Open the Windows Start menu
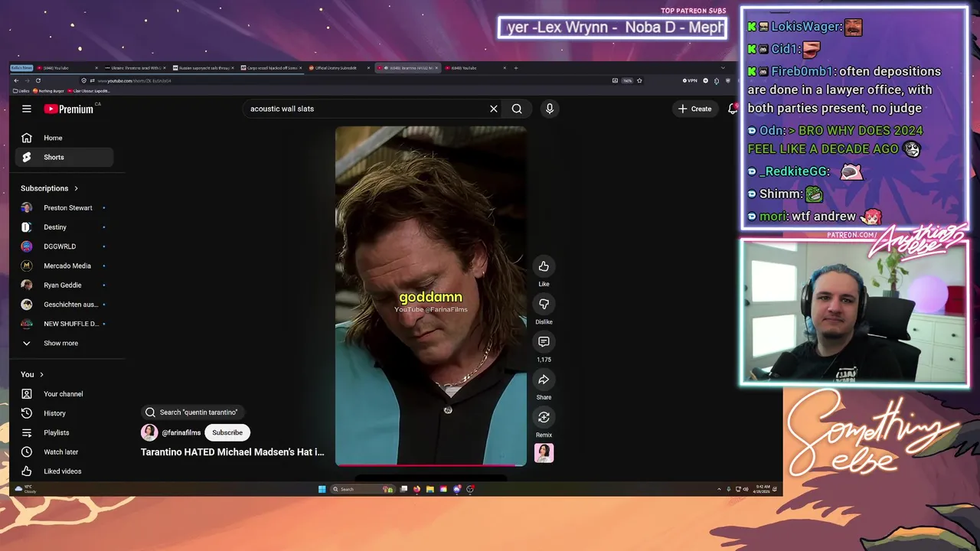The height and width of the screenshot is (551, 980). (322, 489)
